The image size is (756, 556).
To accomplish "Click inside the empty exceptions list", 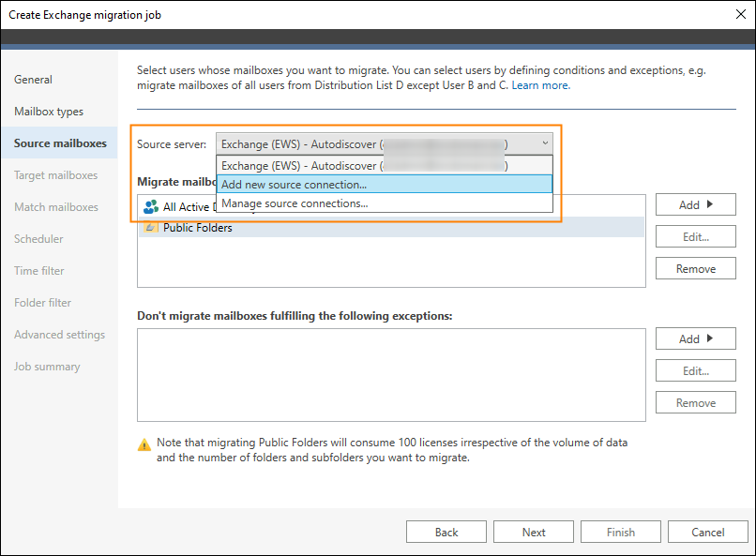I will coord(391,375).
